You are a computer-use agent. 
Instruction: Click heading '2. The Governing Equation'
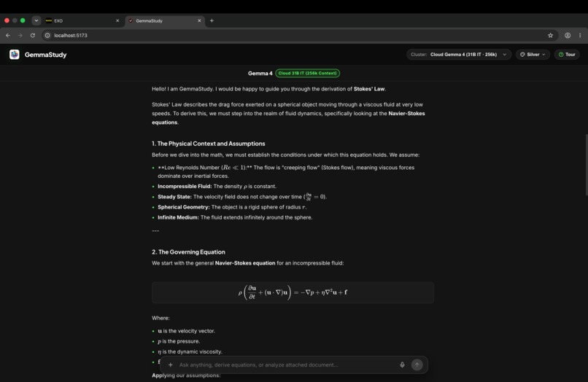[188, 252]
